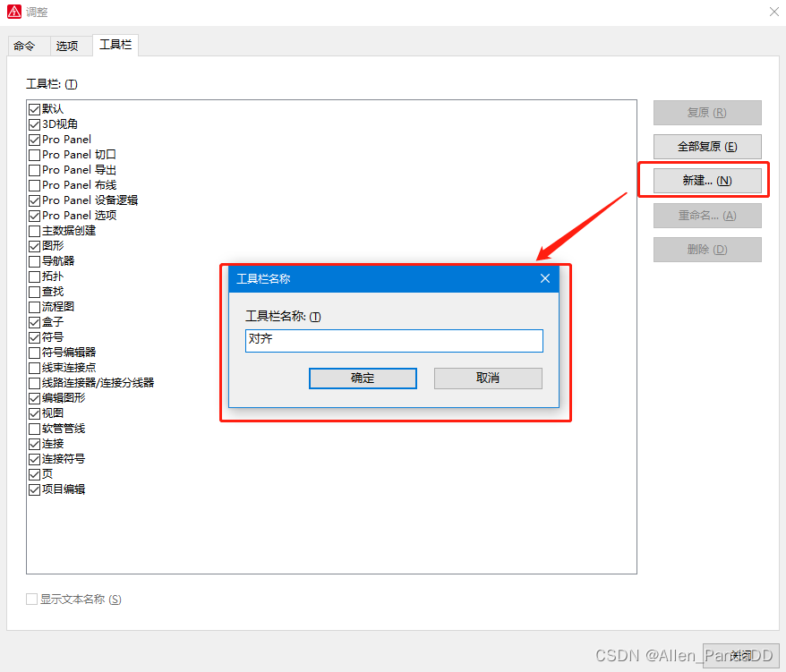The image size is (786, 672).
Task: Check the 查找 checkbox
Action: [35, 292]
